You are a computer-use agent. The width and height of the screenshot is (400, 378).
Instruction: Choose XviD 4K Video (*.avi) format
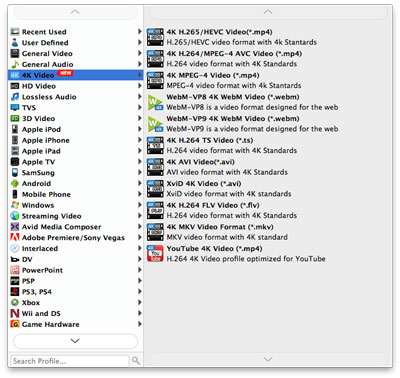pos(268,189)
